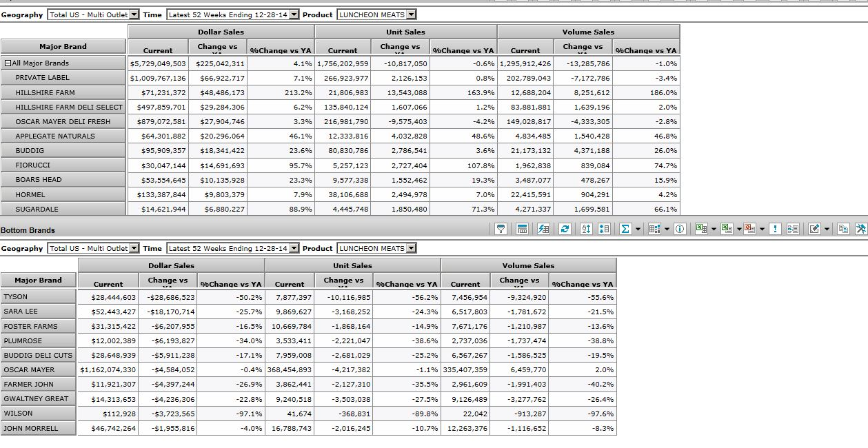Open the top Time period dropdown
The image size is (868, 448).
(x=294, y=14)
